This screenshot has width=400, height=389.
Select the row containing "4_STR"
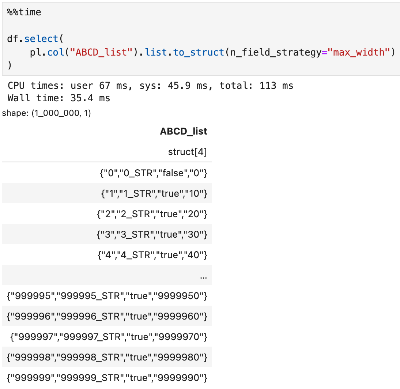[x=107, y=255]
